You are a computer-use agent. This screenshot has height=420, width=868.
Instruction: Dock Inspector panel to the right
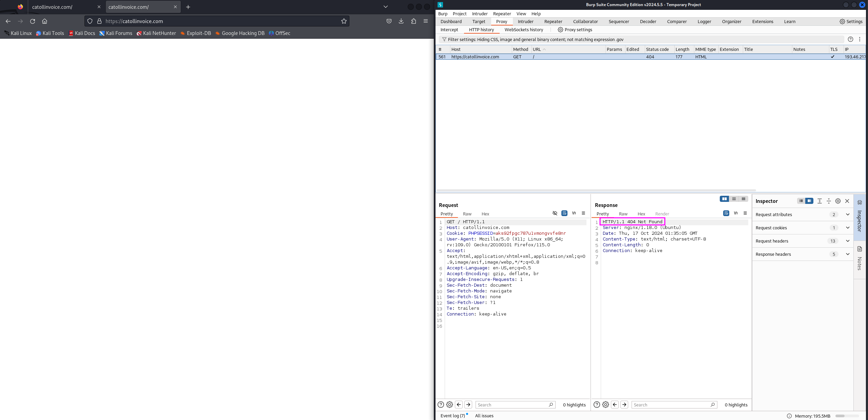[x=809, y=201]
